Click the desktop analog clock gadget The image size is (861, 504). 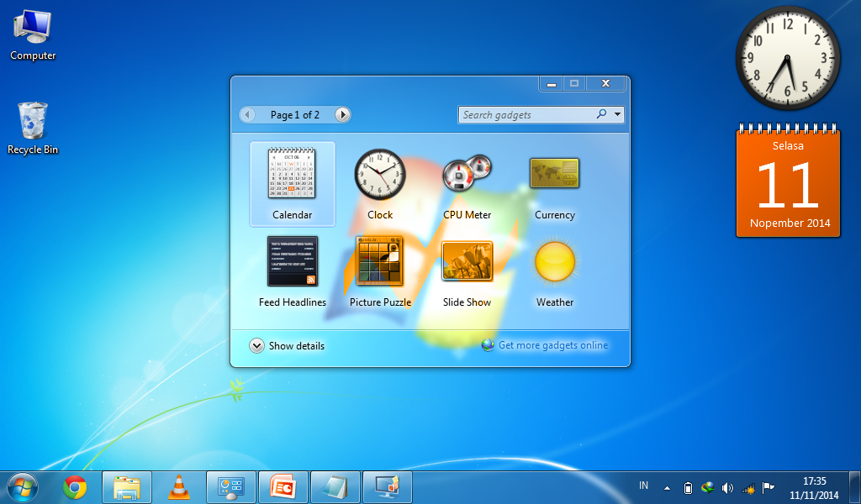[787, 58]
